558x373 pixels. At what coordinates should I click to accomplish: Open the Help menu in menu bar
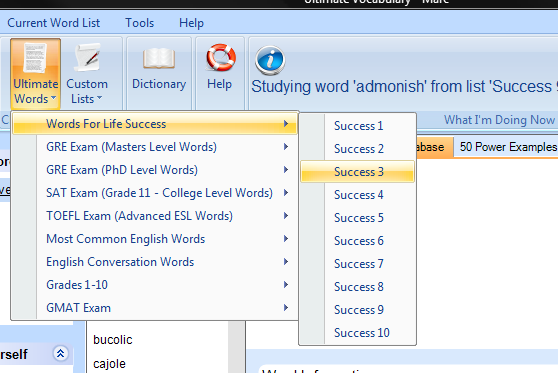pyautogui.click(x=191, y=23)
